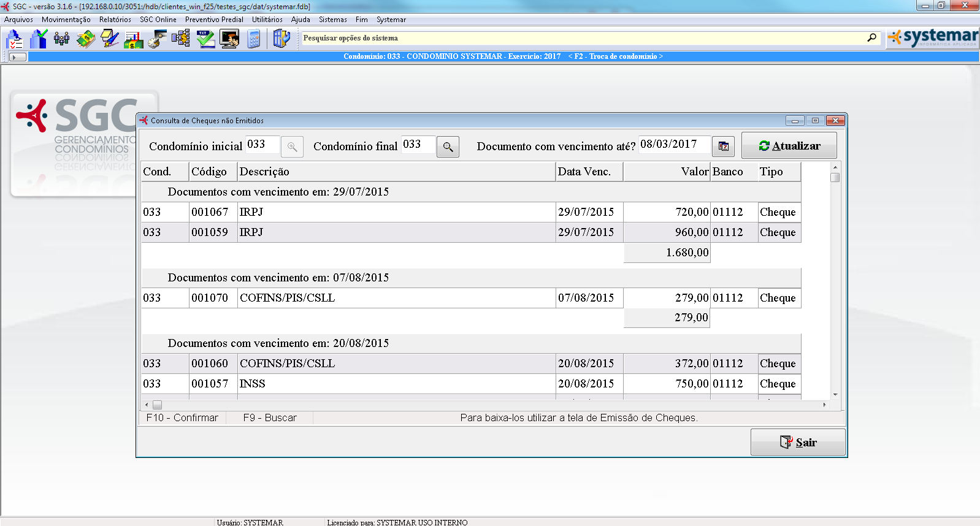
Task: Click the vertical scrollbar down arrow in cheque list
Action: (x=835, y=395)
